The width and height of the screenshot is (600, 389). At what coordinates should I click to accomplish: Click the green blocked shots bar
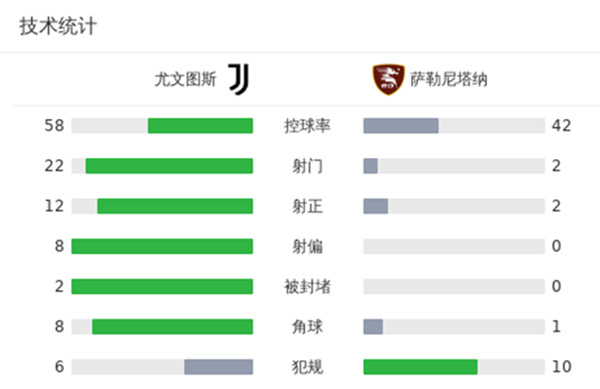click(x=162, y=286)
